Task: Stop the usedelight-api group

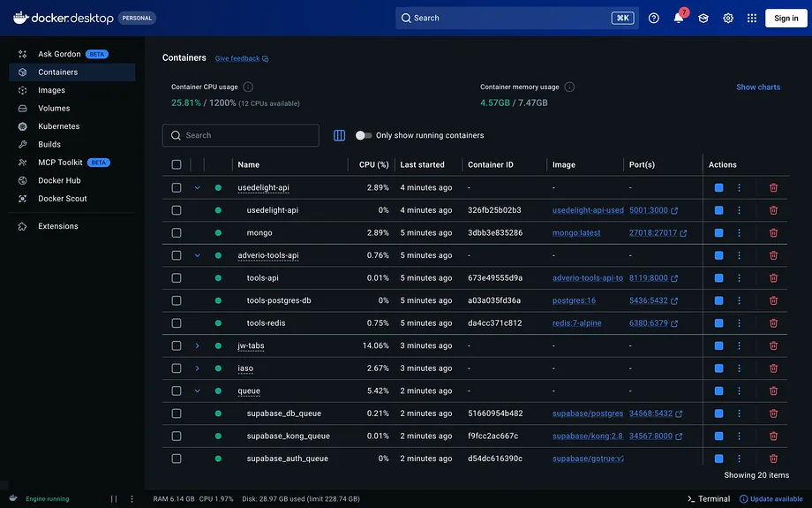Action: (718, 187)
